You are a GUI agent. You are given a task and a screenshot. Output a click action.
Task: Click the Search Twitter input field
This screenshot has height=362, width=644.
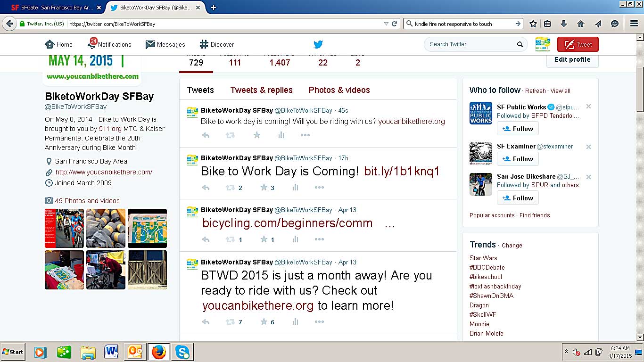pyautogui.click(x=471, y=44)
